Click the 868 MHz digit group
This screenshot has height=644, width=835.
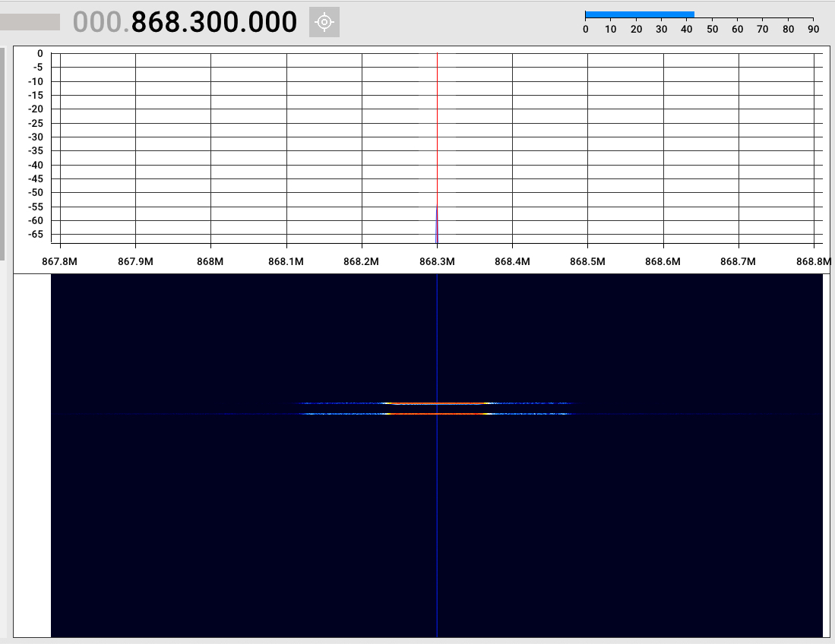[x=157, y=22]
